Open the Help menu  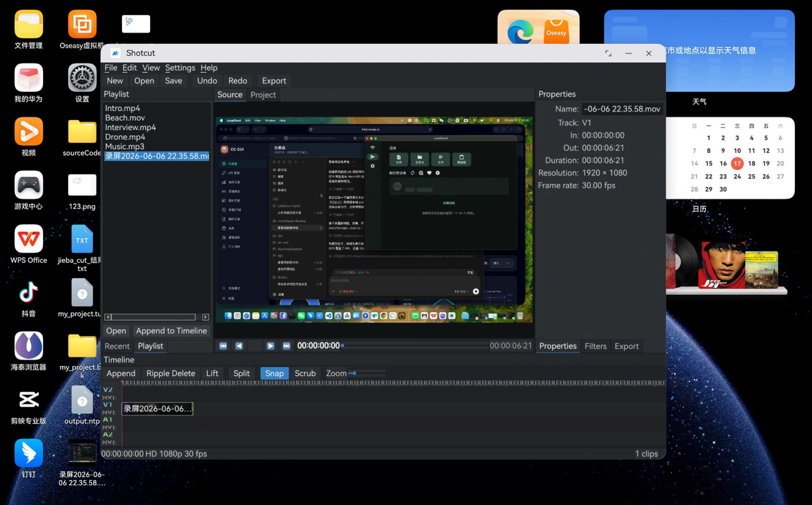[x=209, y=68]
